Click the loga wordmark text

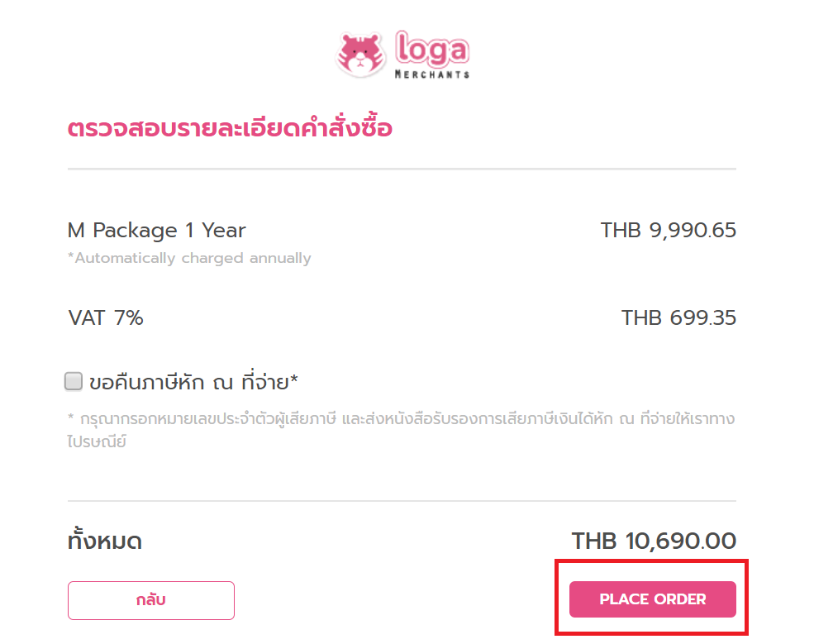tap(432, 48)
